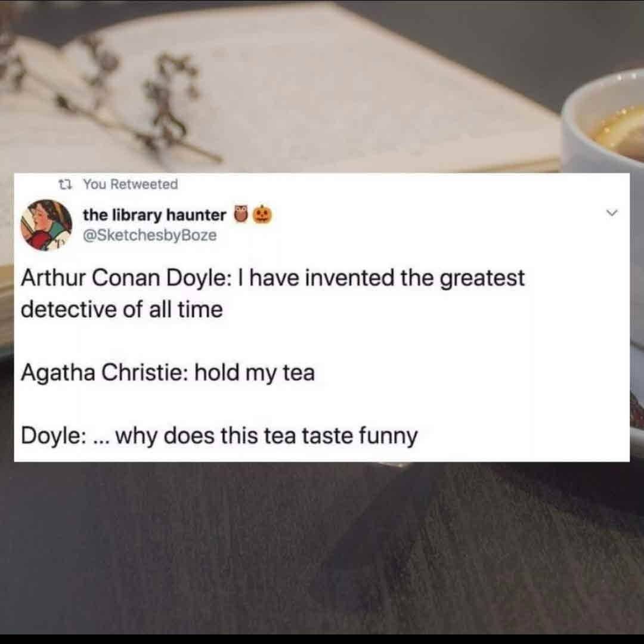The image size is (644, 644).
Task: Open the library haunter's profile avatar
Action: click(x=46, y=225)
